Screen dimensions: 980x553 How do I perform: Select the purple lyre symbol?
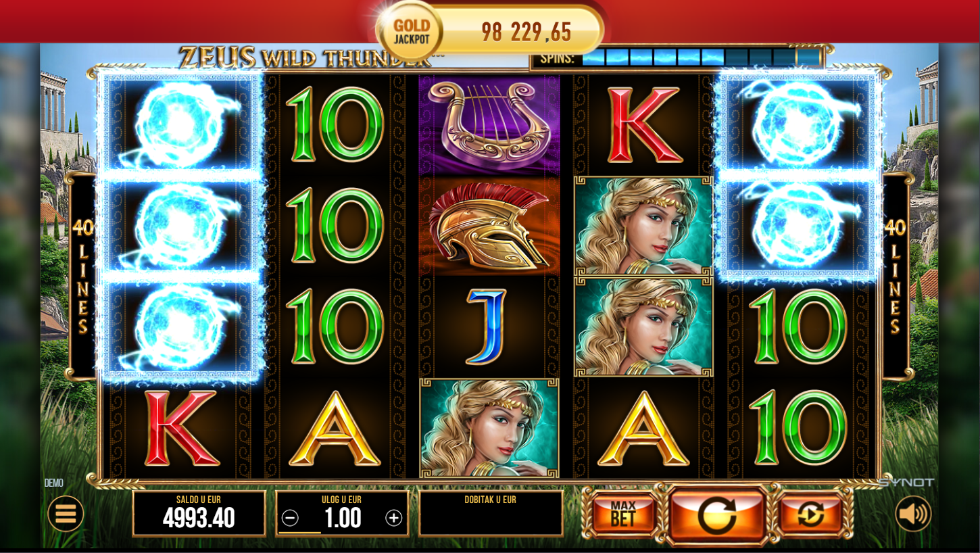pos(489,125)
